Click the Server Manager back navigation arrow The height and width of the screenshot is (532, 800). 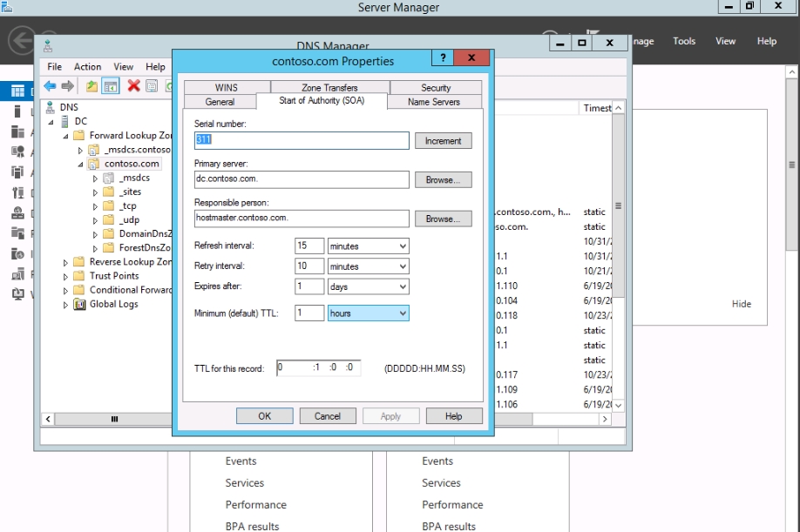(x=22, y=41)
